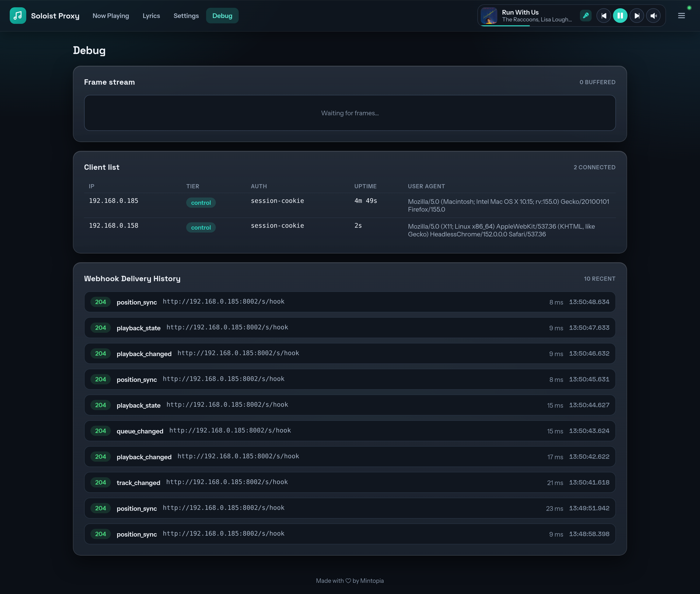Click the 'Waiting for frames...' box
Image resolution: width=700 pixels, height=594 pixels.
(350, 113)
